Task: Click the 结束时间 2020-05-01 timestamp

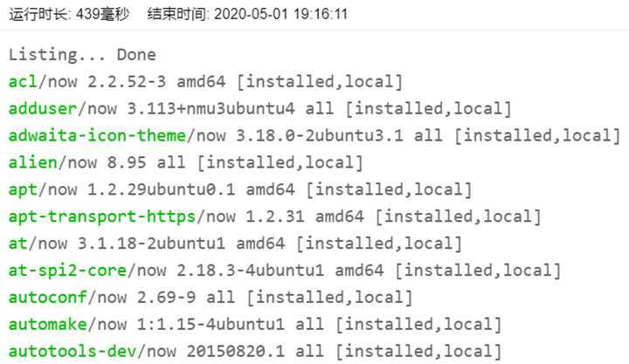Action: (247, 14)
